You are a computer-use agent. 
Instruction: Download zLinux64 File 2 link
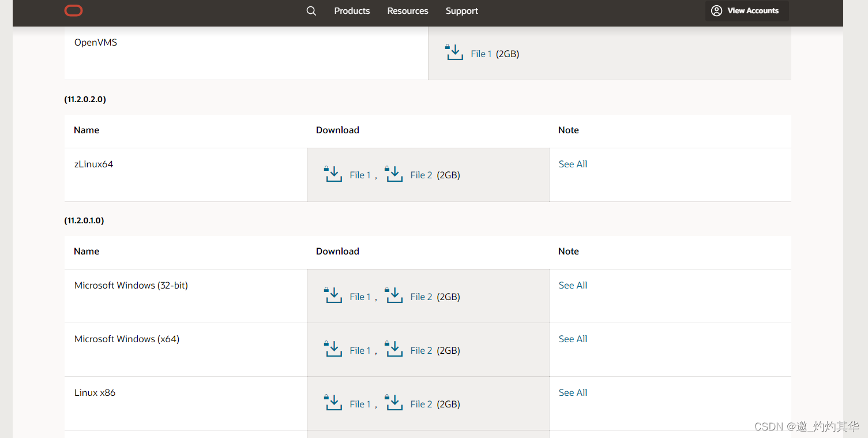pos(421,175)
